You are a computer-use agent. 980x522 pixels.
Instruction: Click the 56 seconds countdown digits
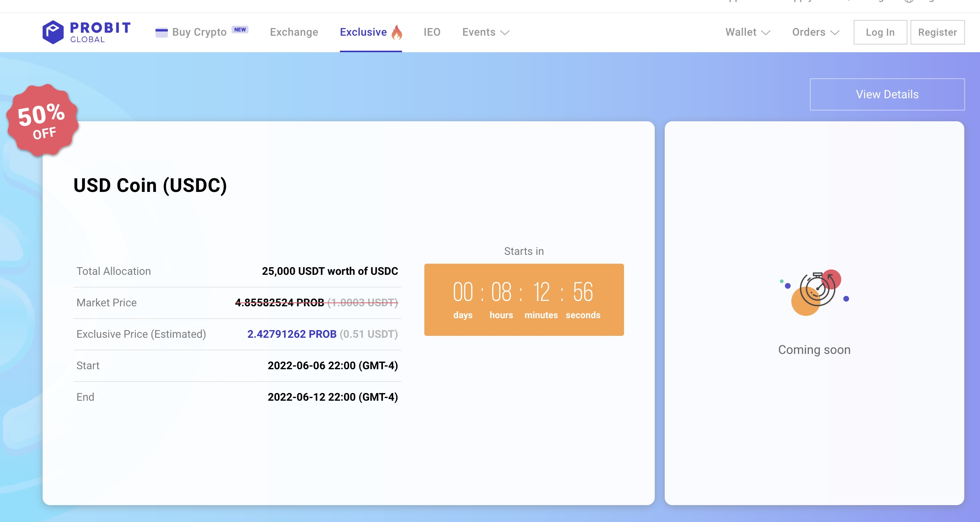pos(583,292)
